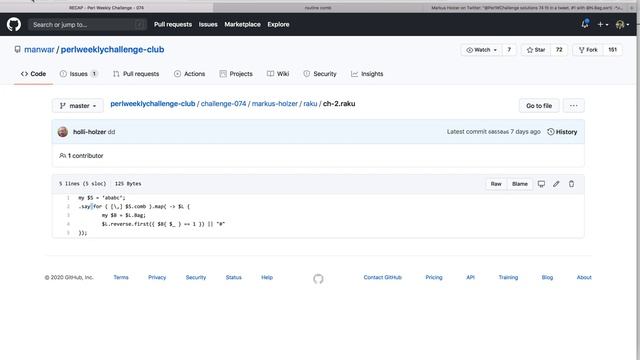Screen dimensions: 640x360
Task: Click the Star button
Action: point(536,50)
